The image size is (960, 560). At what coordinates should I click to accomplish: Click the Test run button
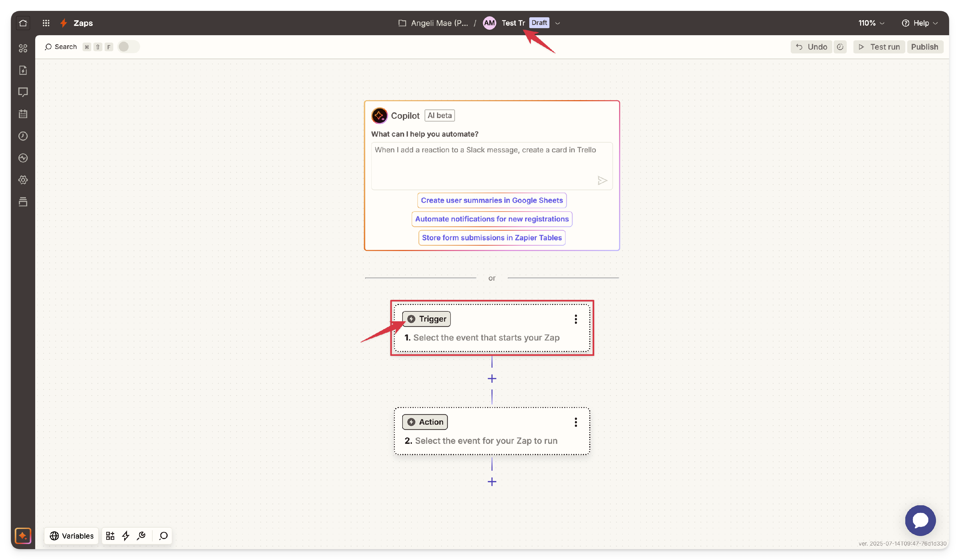pyautogui.click(x=879, y=47)
